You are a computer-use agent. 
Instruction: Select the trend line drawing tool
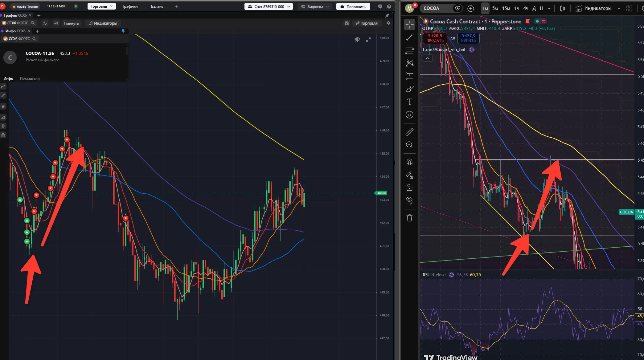[x=409, y=38]
